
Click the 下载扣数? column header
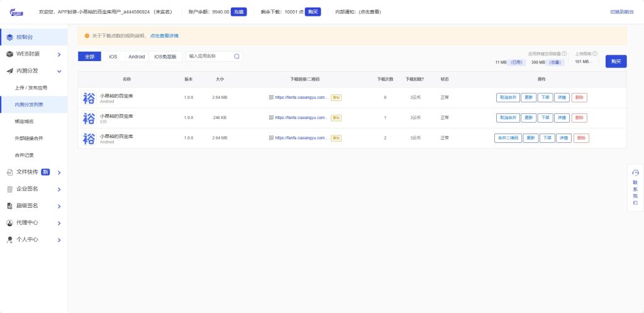click(415, 79)
